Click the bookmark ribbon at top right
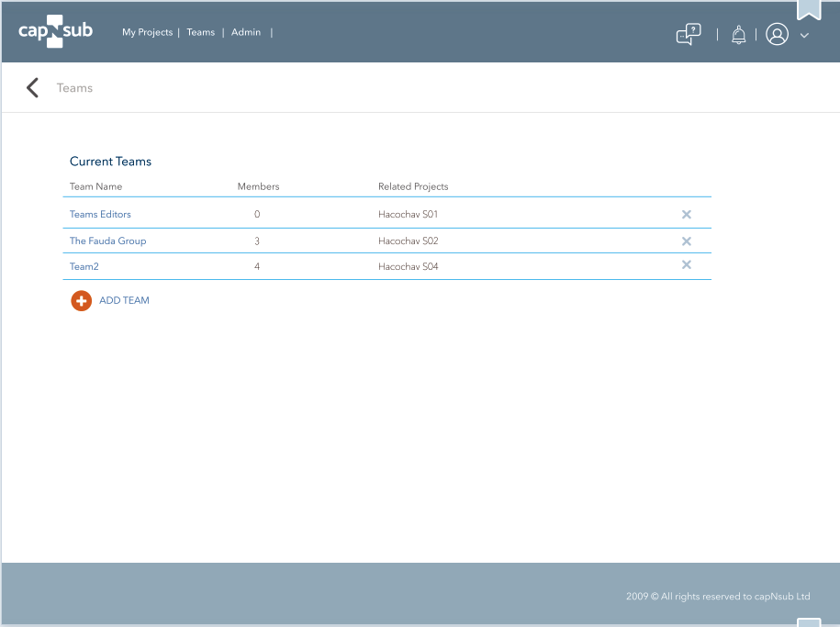840x627 pixels. pyautogui.click(x=808, y=9)
